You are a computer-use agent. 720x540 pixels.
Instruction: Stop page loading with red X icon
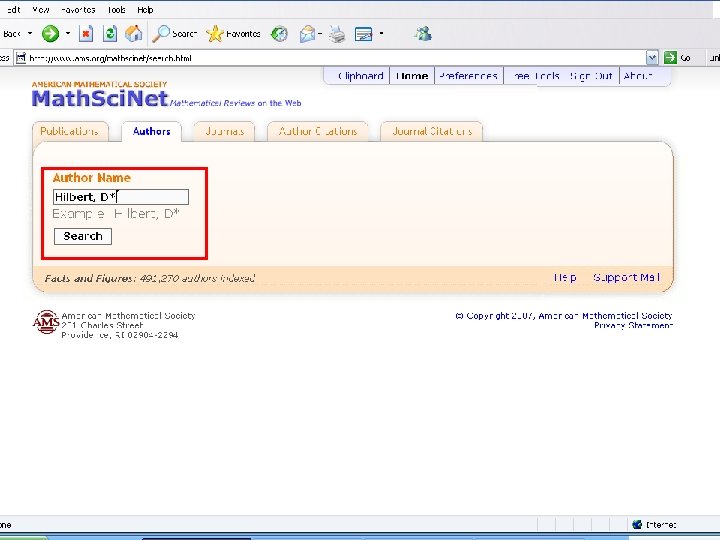click(86, 34)
